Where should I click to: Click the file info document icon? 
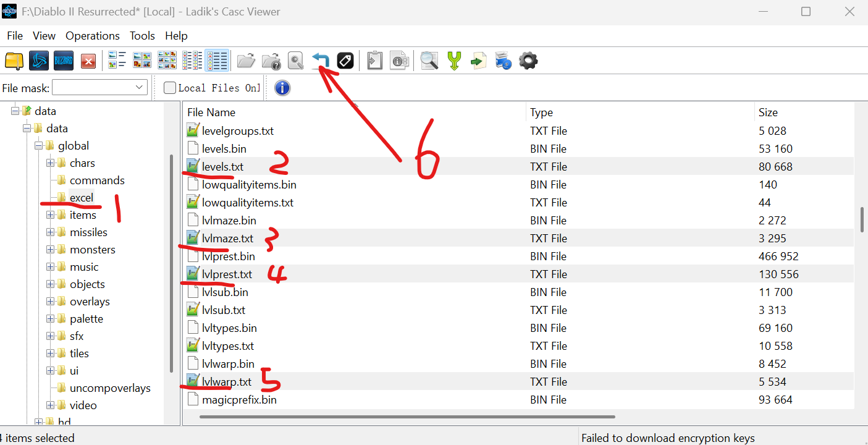[399, 61]
